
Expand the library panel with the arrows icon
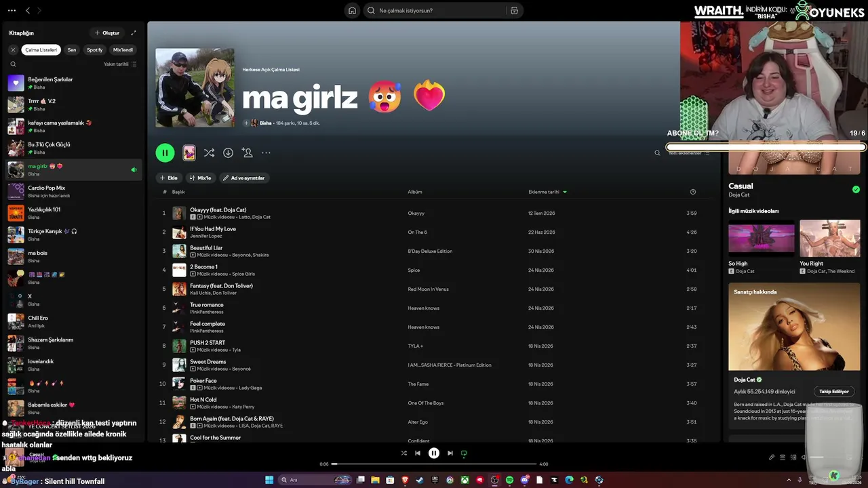(134, 33)
